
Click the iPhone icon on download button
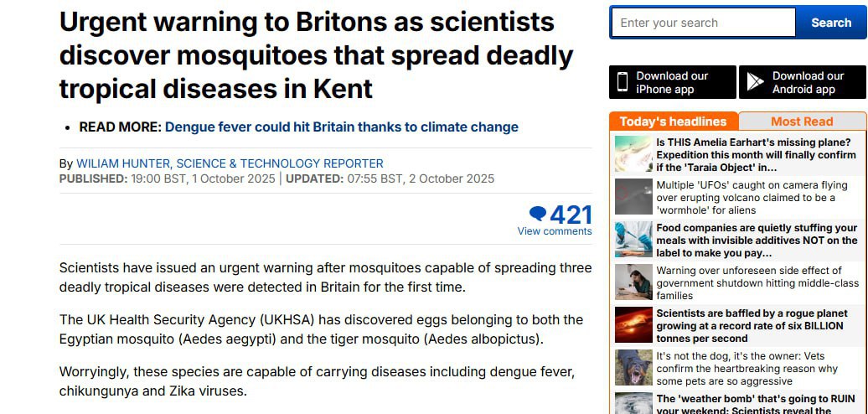(623, 82)
